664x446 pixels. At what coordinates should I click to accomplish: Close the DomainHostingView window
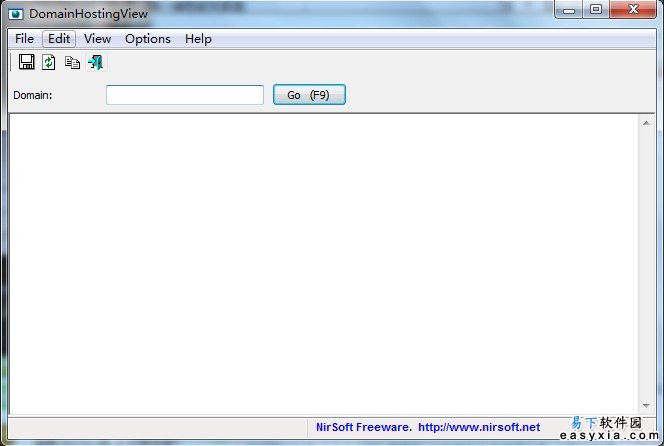[633, 9]
